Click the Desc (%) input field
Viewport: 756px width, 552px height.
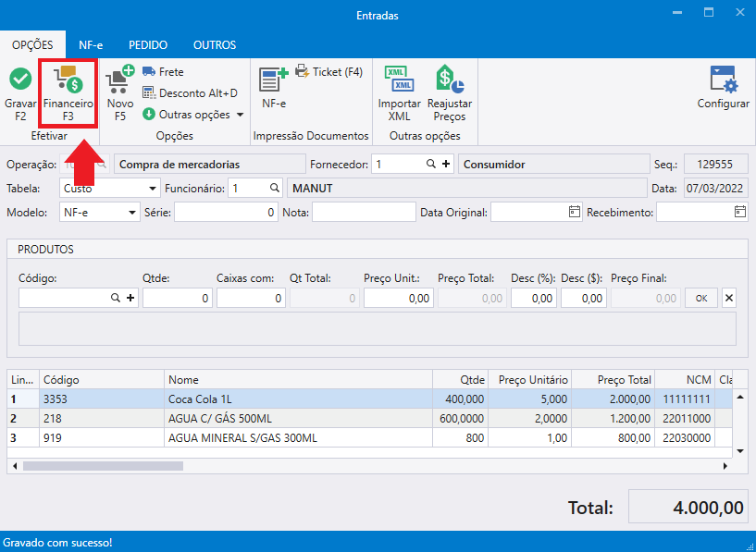(534, 298)
